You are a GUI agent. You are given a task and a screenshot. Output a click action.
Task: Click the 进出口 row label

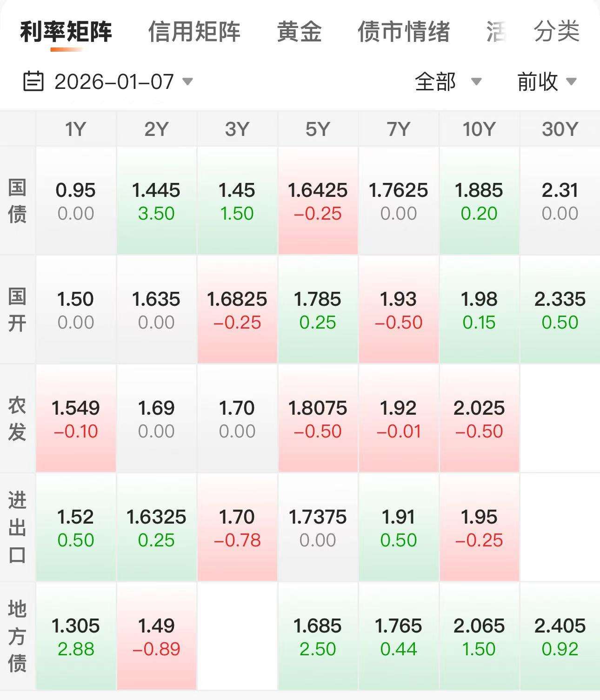(17, 528)
